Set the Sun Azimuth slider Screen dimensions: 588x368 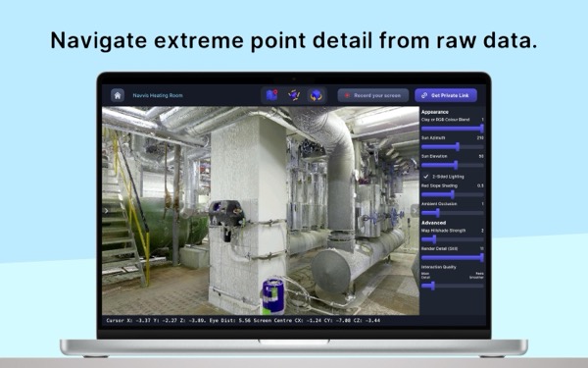[452, 147]
